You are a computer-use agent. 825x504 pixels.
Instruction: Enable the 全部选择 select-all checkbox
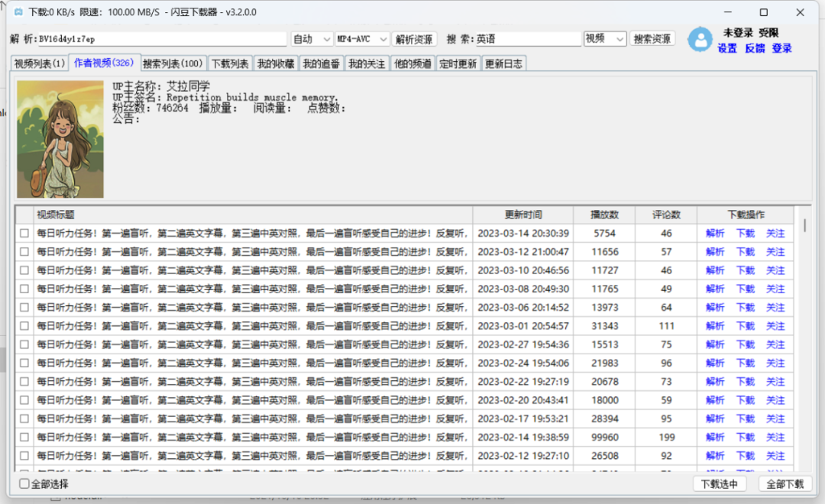pos(24,484)
